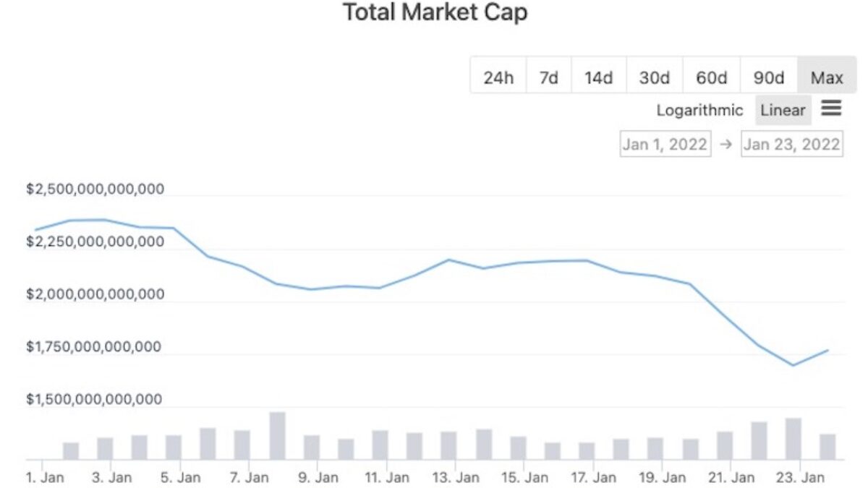The width and height of the screenshot is (868, 488).
Task: Click the tallest volume bar near 8. Jan
Action: (277, 435)
